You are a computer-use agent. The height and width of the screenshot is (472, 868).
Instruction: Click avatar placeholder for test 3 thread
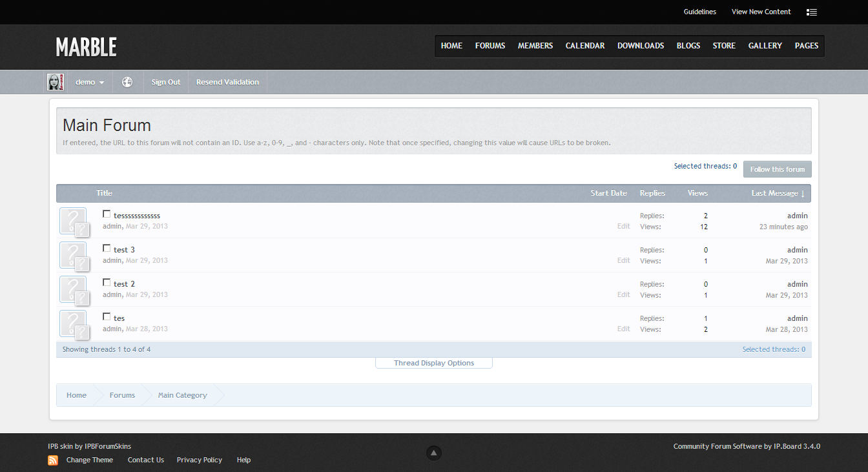(x=74, y=256)
